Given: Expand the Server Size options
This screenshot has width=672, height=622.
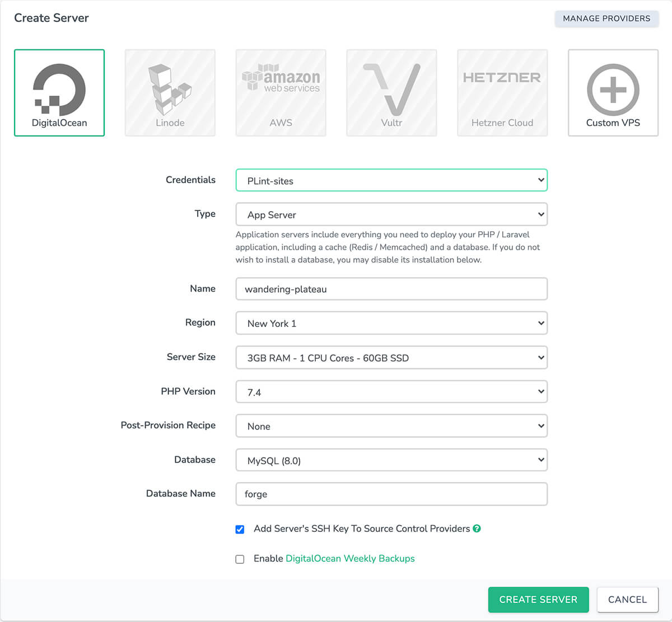Looking at the screenshot, I should (391, 357).
